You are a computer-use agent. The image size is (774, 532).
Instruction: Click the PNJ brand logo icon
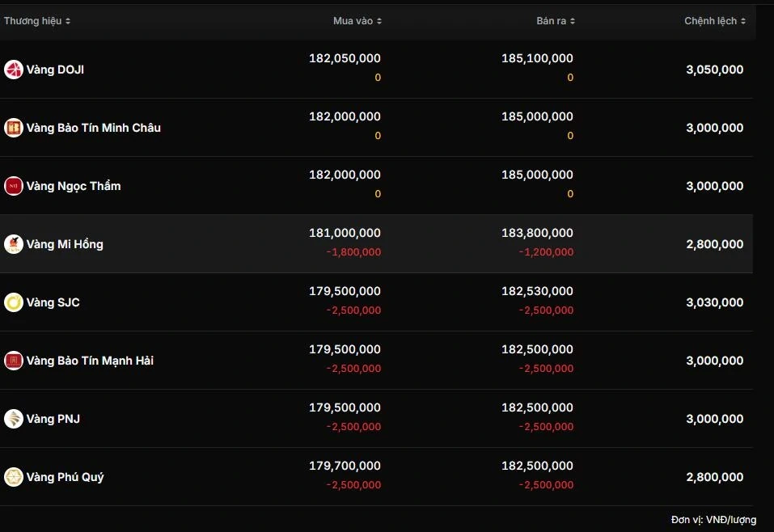[14, 419]
